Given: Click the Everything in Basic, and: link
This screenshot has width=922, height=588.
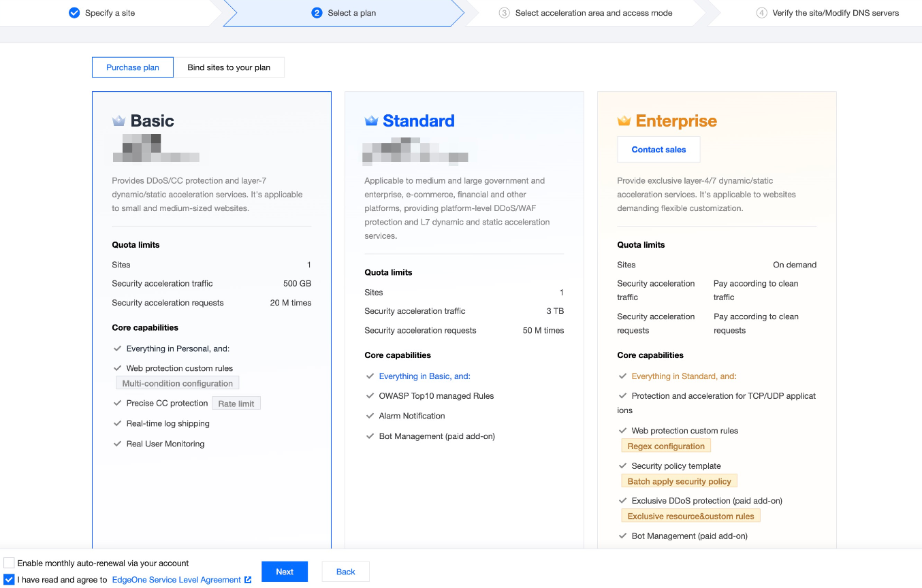Looking at the screenshot, I should tap(434, 376).
